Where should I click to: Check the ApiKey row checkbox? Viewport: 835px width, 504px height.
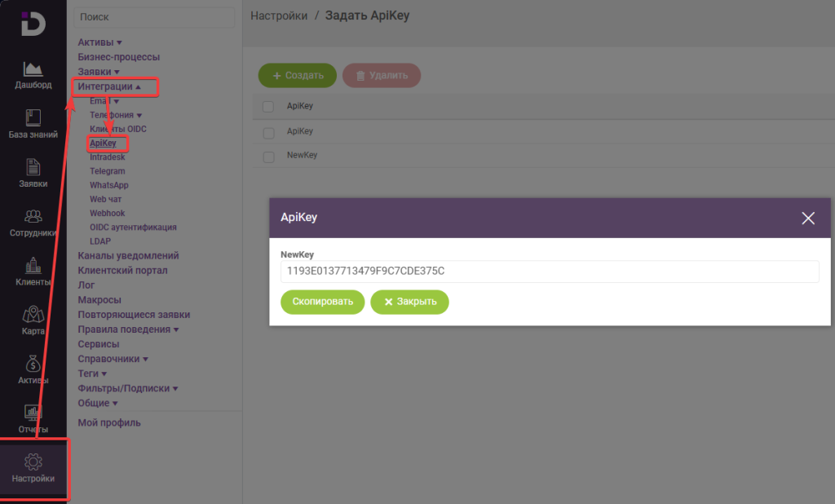(x=268, y=133)
